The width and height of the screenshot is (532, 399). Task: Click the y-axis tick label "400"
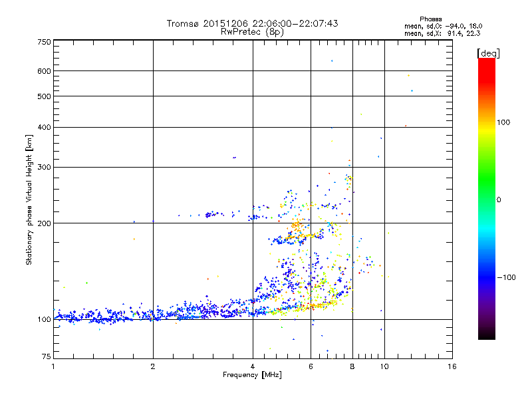pyautogui.click(x=45, y=128)
